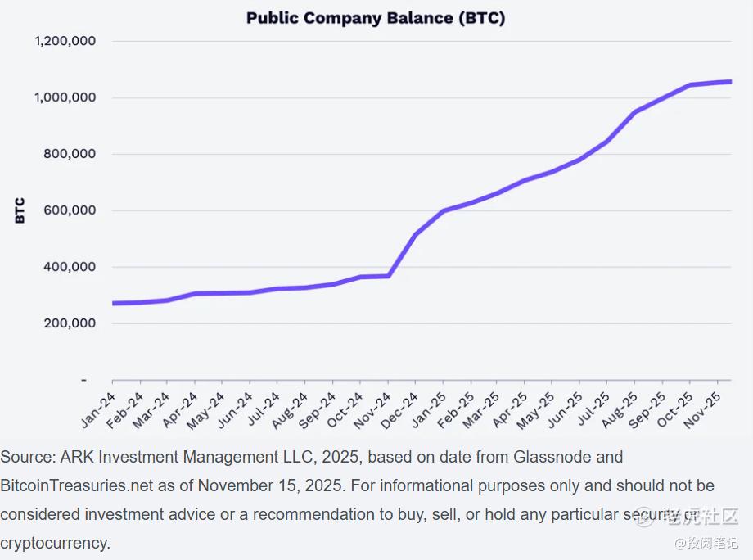
Task: Click the Dec-24 x-axis label
Action: tap(400, 409)
